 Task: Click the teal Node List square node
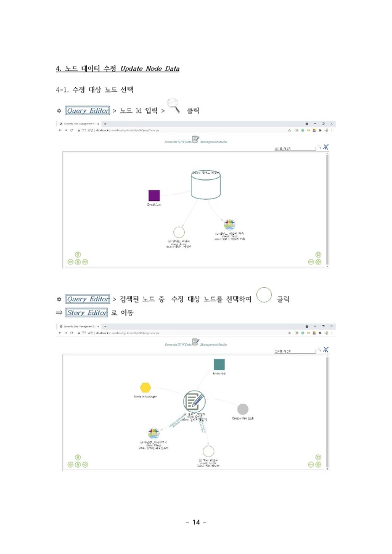(219, 365)
